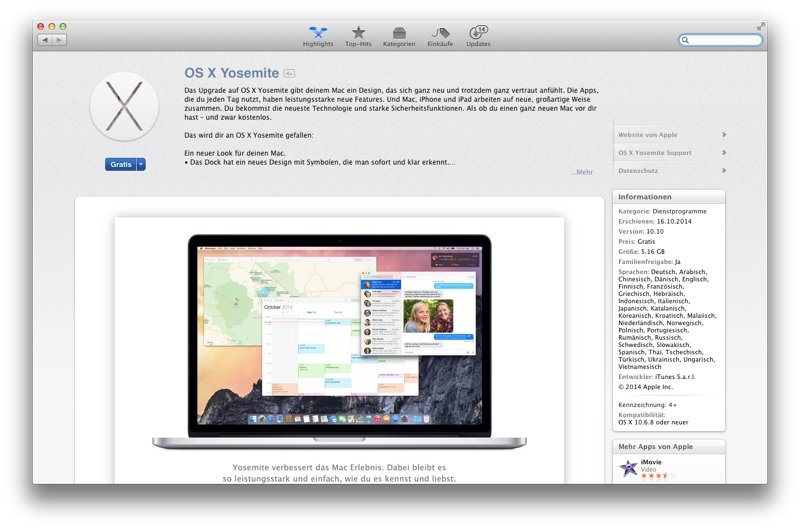Click the Größe: 5.16 GB line
The image size is (800, 529).
pyautogui.click(x=641, y=251)
